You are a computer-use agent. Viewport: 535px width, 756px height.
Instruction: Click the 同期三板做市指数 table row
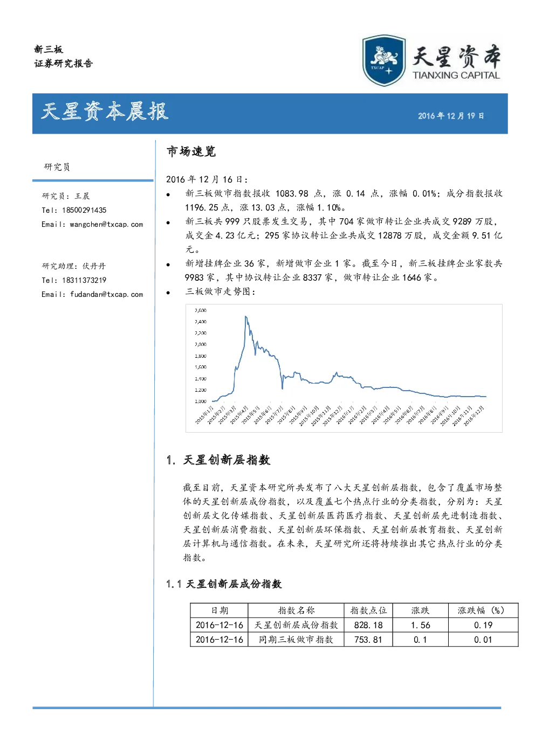coord(354,640)
